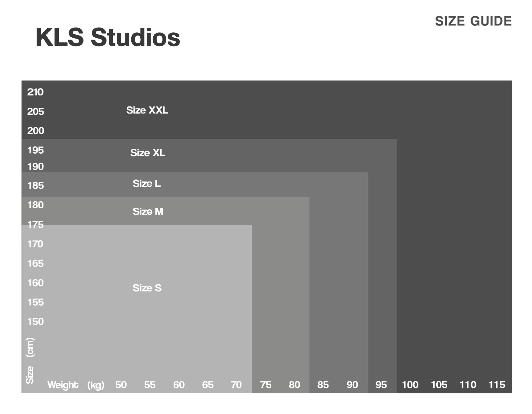
Task: Click the 150 height value
Action: (35, 321)
